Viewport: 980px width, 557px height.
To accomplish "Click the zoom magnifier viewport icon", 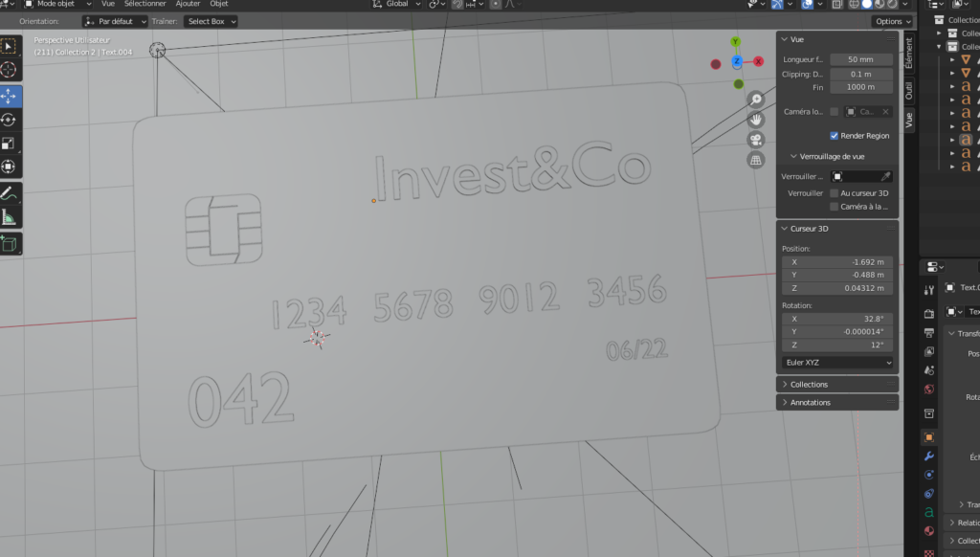I will coord(756,100).
